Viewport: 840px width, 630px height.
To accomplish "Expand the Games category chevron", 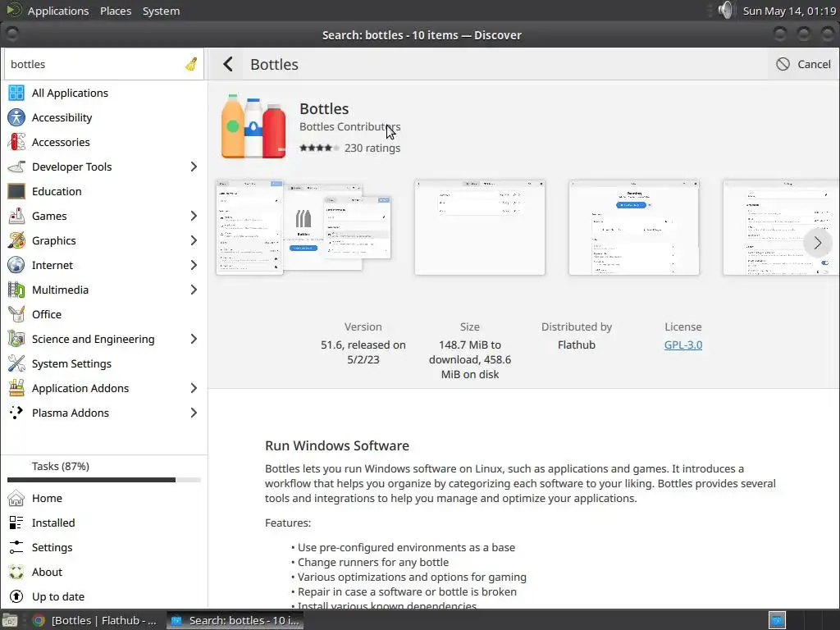I will point(194,216).
